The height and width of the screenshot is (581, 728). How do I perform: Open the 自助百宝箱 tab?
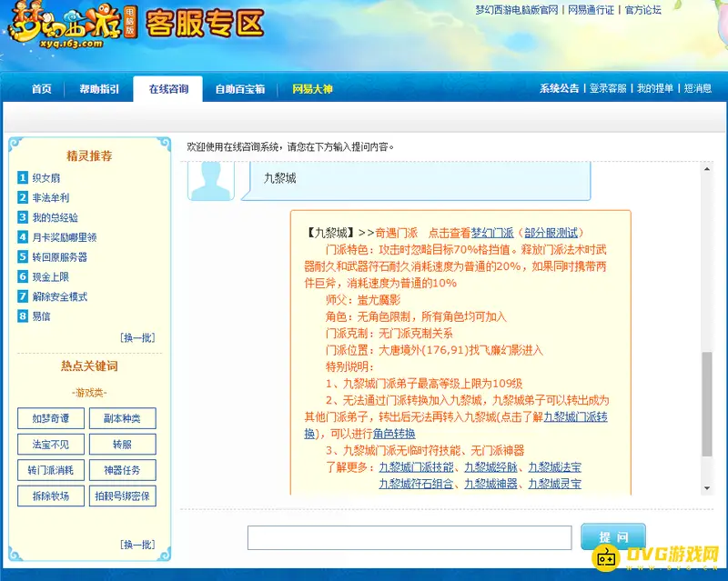pyautogui.click(x=240, y=89)
